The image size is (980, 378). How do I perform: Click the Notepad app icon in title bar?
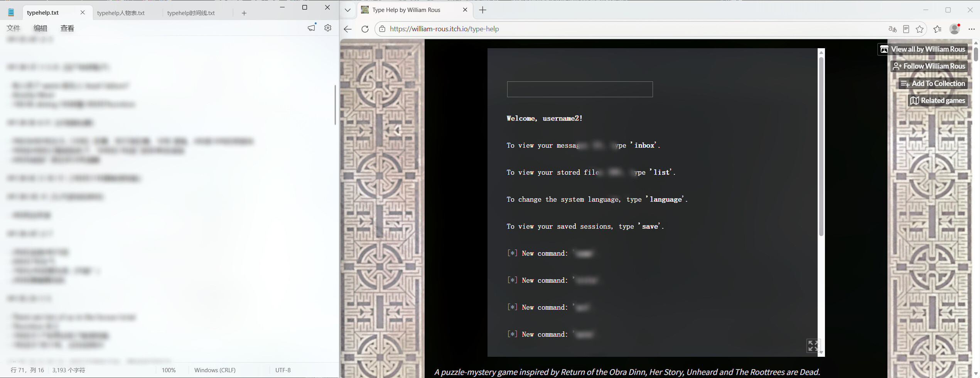click(11, 12)
